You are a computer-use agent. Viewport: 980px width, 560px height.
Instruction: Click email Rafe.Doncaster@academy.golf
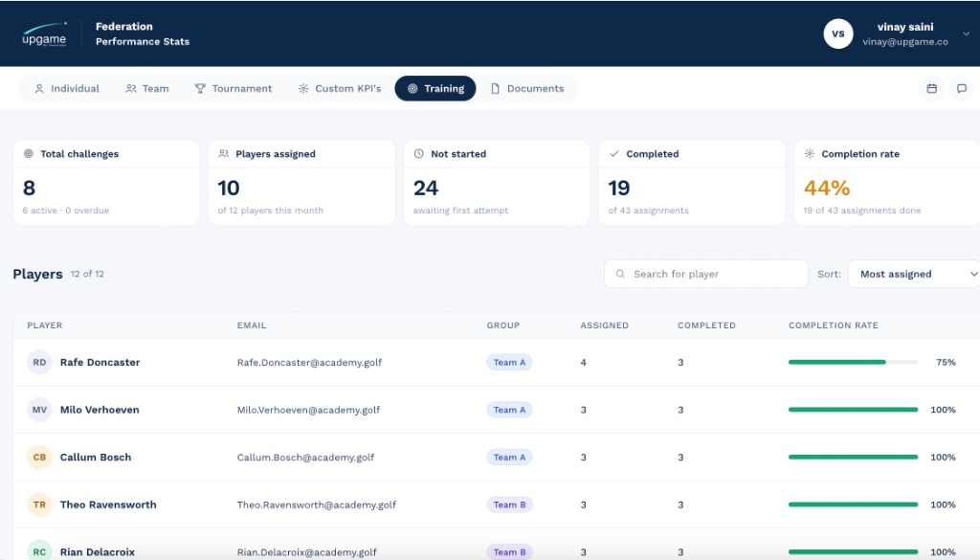click(309, 363)
